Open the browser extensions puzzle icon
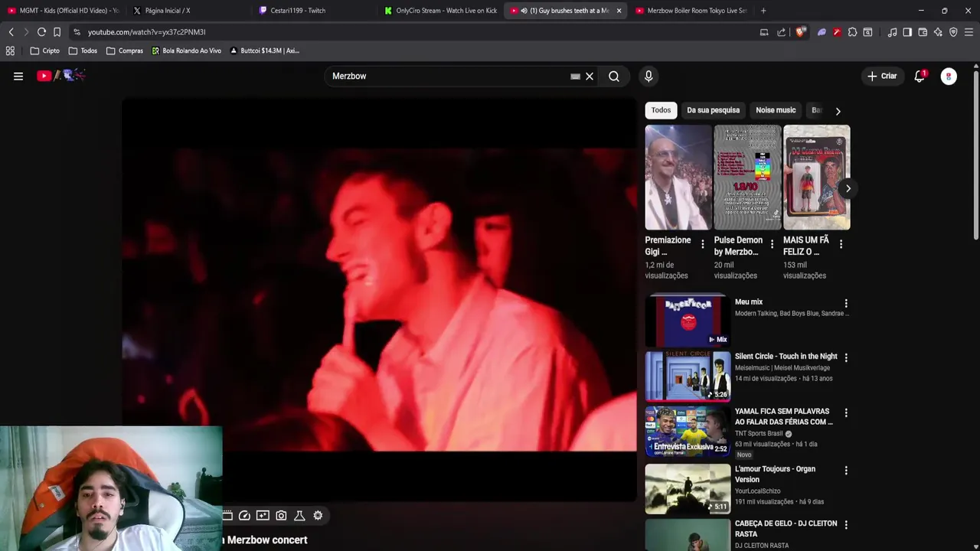 click(852, 32)
